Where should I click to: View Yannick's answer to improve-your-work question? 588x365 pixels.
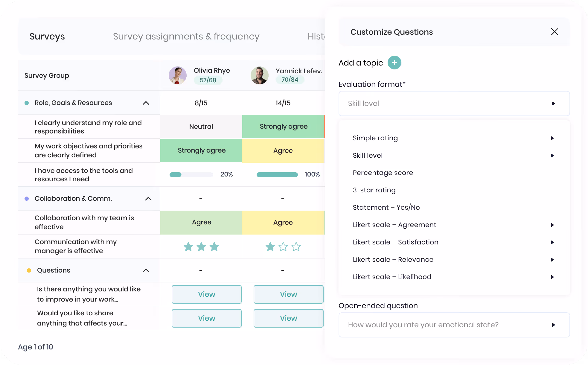tap(289, 294)
